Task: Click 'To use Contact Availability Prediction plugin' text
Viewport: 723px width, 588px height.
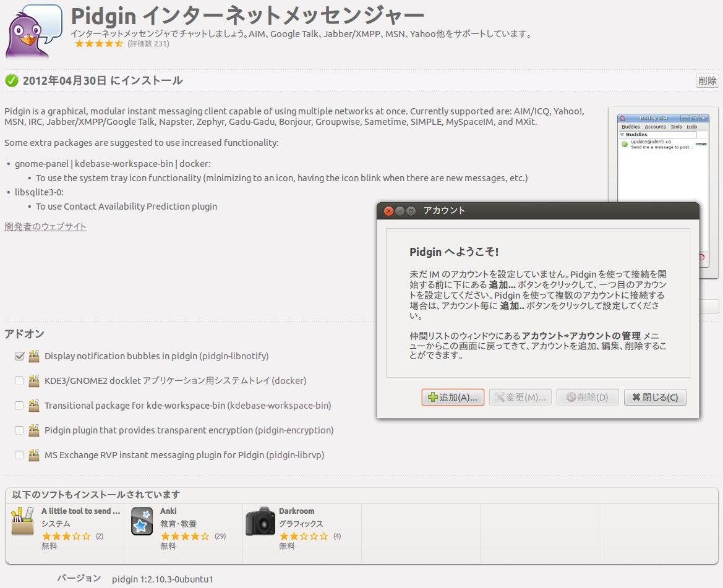Action: [x=126, y=207]
